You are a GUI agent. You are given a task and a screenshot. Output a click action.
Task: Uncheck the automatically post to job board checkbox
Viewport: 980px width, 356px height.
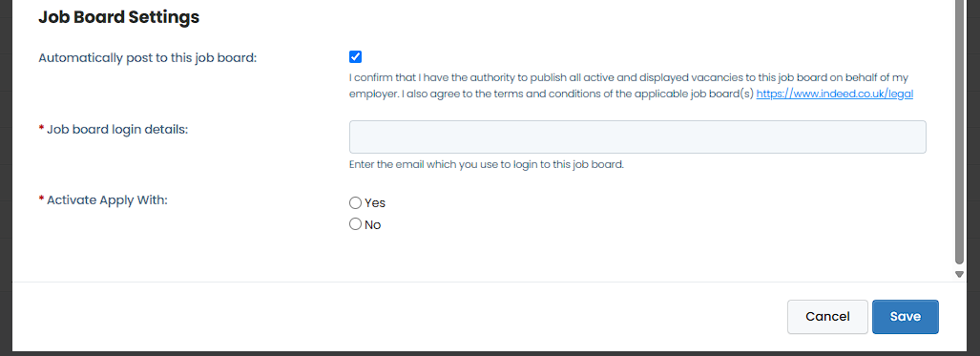(355, 57)
